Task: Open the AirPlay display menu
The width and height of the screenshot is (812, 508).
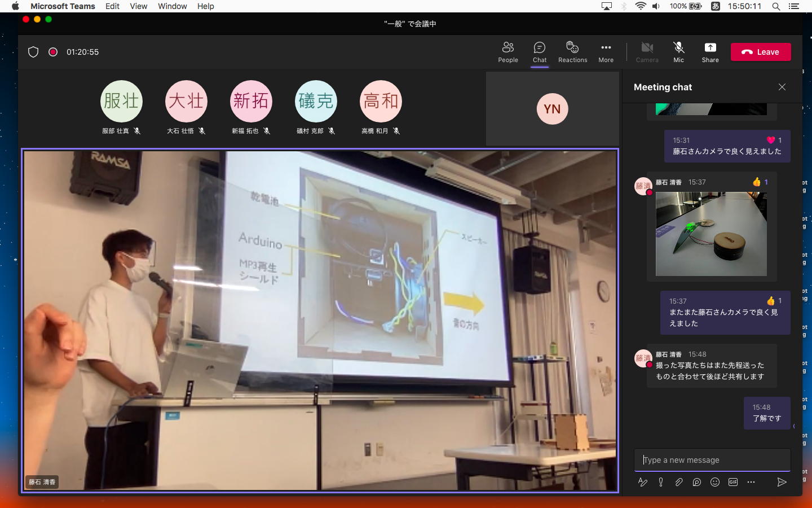Action: 607,6
